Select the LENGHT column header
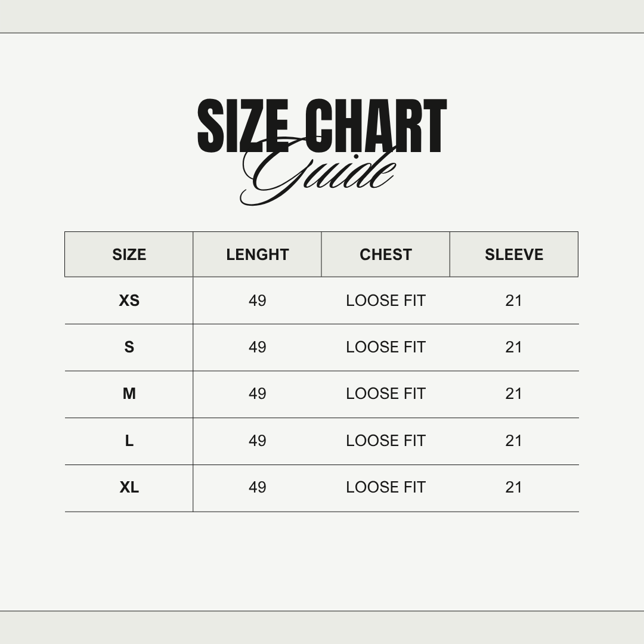This screenshot has width=644, height=644. 258,255
